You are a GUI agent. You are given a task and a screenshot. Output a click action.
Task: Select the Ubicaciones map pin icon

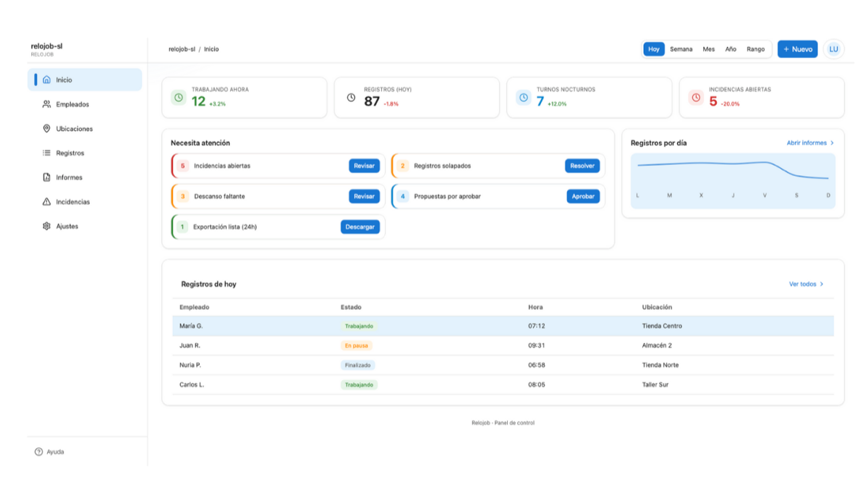(47, 129)
